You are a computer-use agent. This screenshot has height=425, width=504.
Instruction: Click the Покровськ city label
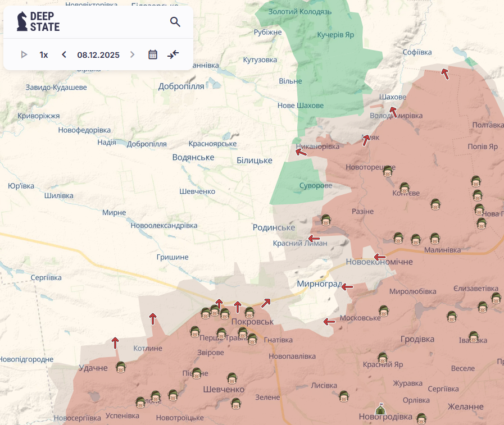coord(252,322)
